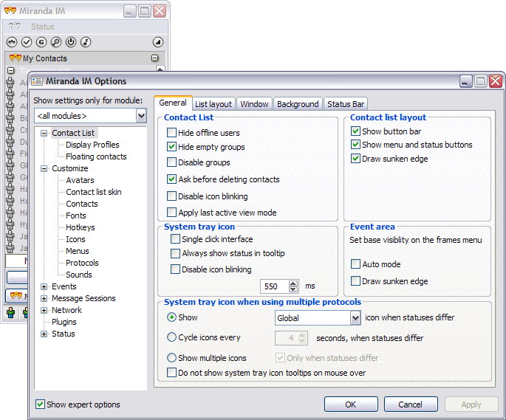Uncheck Show menu and status buttons
This screenshot has height=420, width=506.
[x=355, y=144]
